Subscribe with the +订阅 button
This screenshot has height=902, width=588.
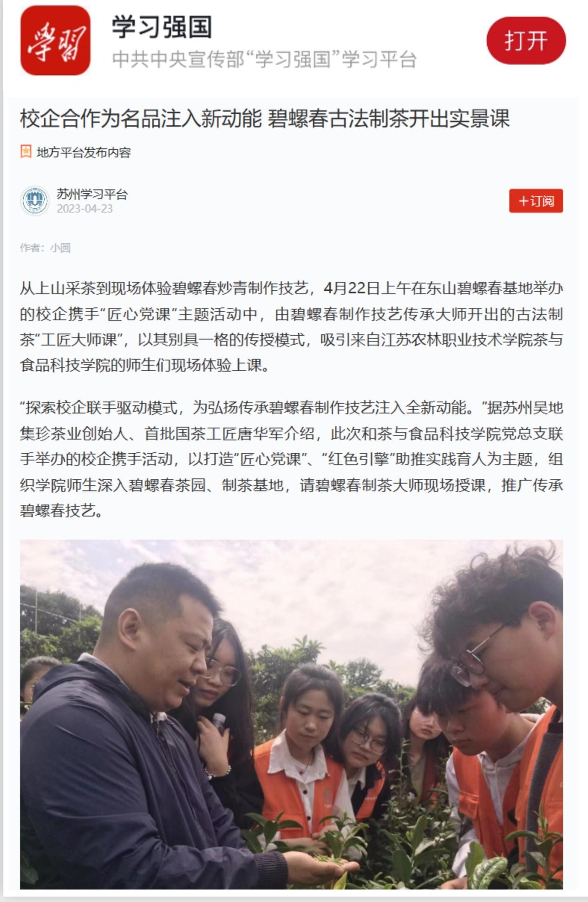536,201
